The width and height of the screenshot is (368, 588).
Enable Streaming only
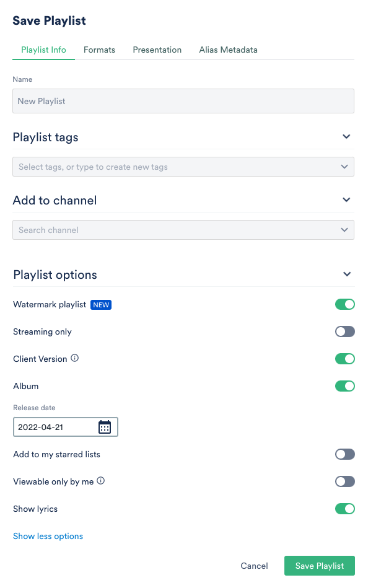click(345, 331)
